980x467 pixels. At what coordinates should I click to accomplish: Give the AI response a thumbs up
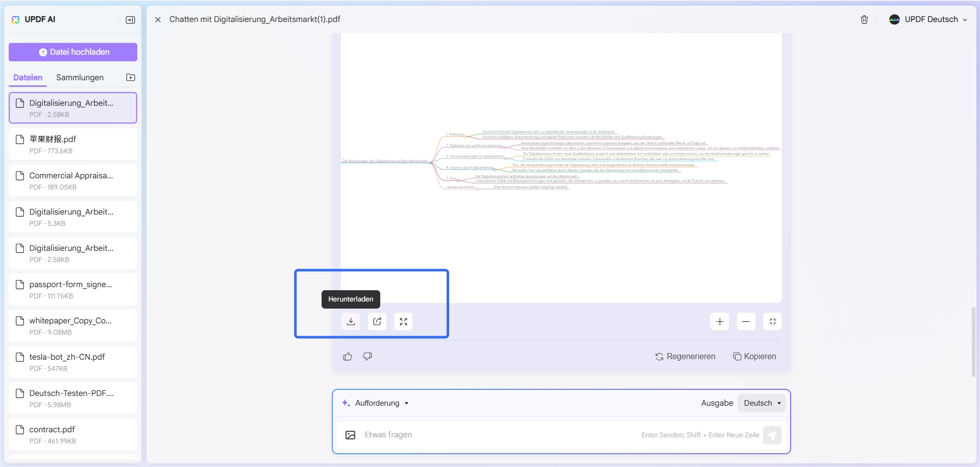click(x=348, y=356)
